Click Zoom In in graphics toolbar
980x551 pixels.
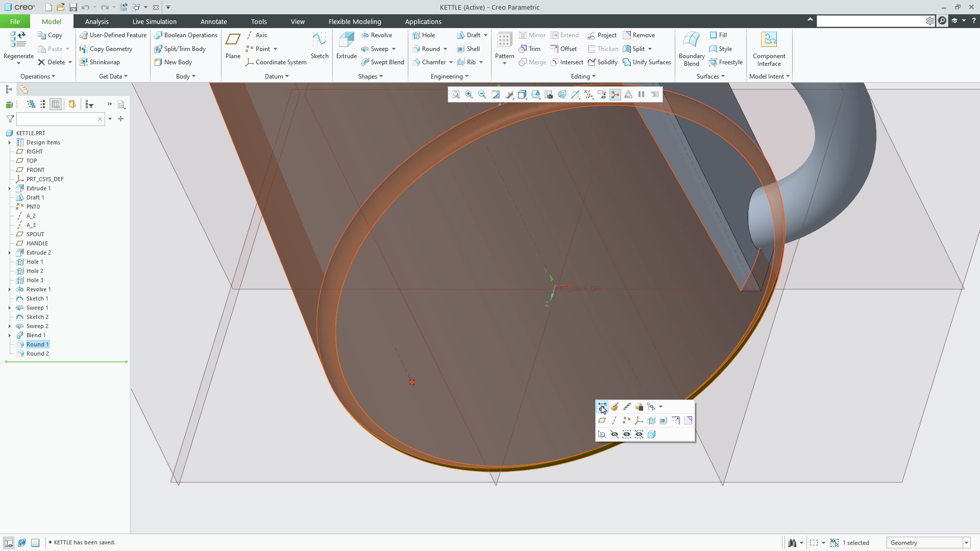pos(469,94)
